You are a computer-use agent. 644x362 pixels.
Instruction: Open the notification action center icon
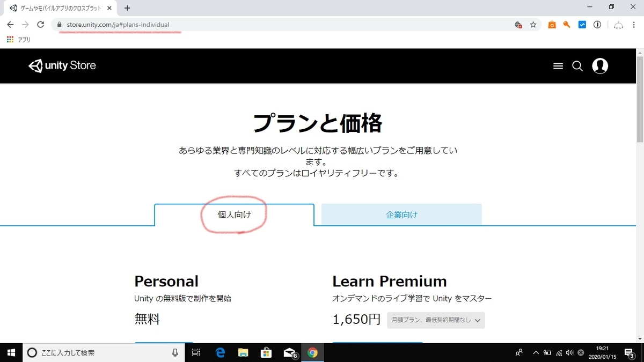629,352
